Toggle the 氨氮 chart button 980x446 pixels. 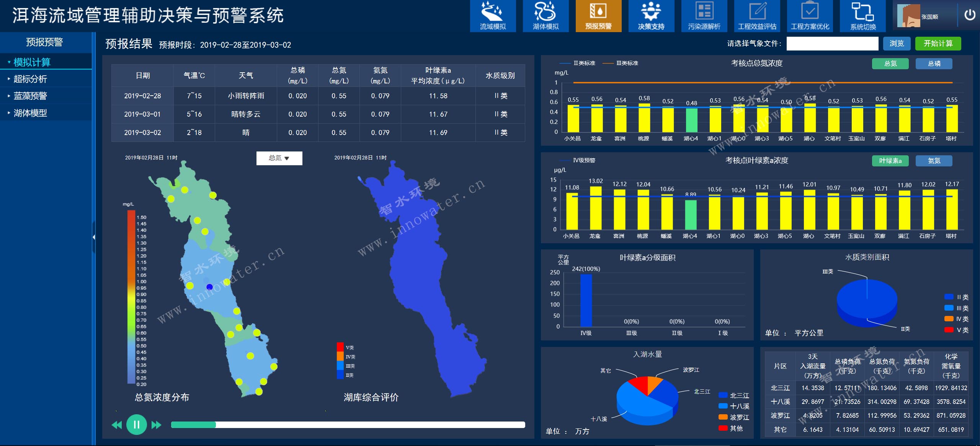(934, 161)
